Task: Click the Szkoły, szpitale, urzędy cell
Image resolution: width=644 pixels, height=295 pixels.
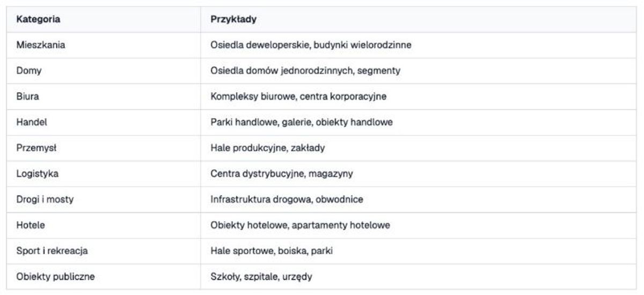Action: tap(419, 277)
